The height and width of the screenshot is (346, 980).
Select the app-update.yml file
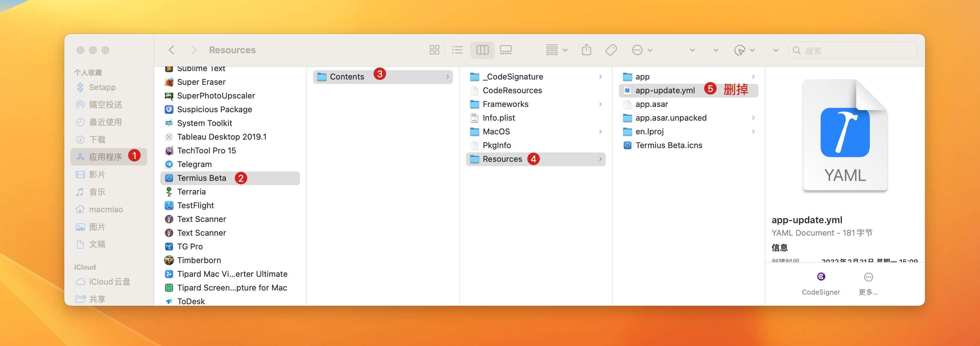[x=665, y=90]
